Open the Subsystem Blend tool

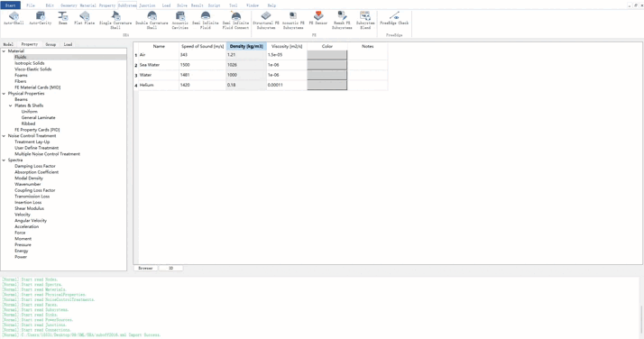coord(365,21)
